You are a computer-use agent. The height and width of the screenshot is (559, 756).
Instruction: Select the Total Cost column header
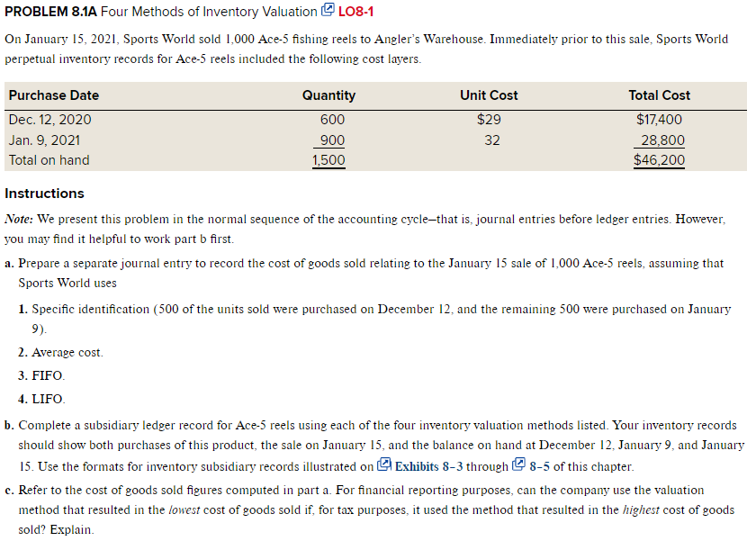tap(659, 95)
